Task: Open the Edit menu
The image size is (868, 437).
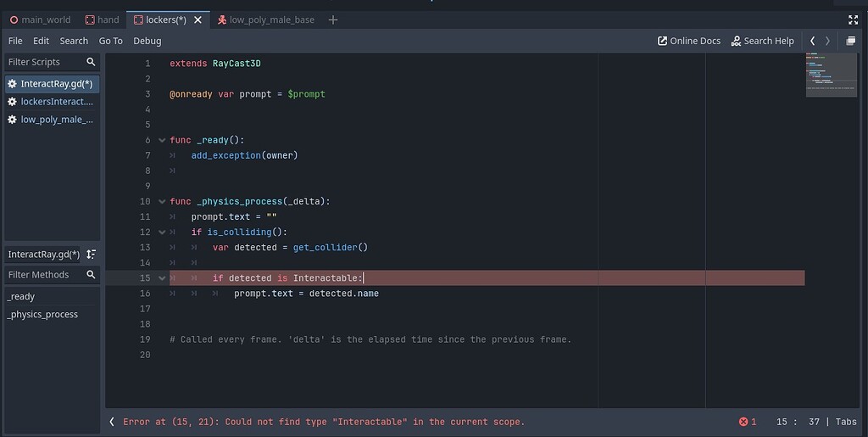Action: (x=41, y=41)
